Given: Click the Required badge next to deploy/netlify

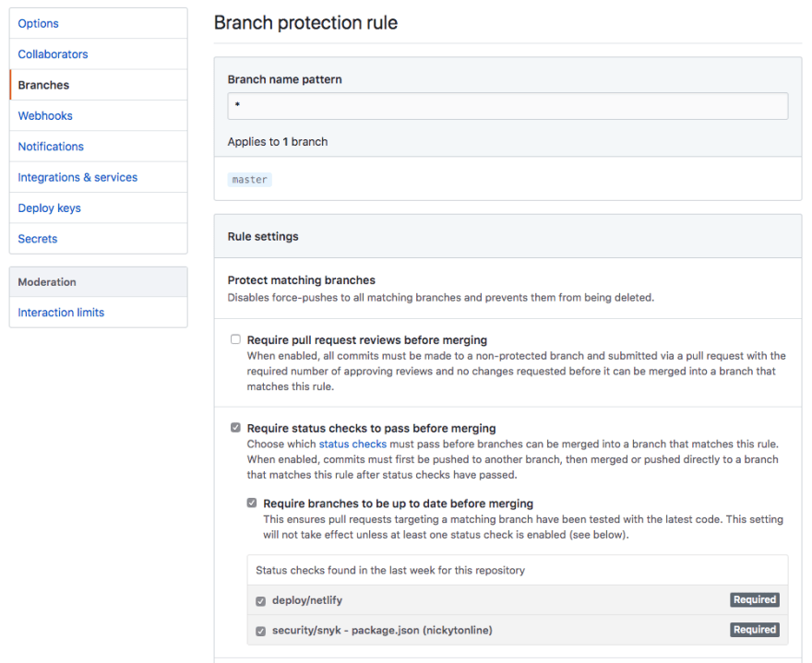Looking at the screenshot, I should point(754,599).
